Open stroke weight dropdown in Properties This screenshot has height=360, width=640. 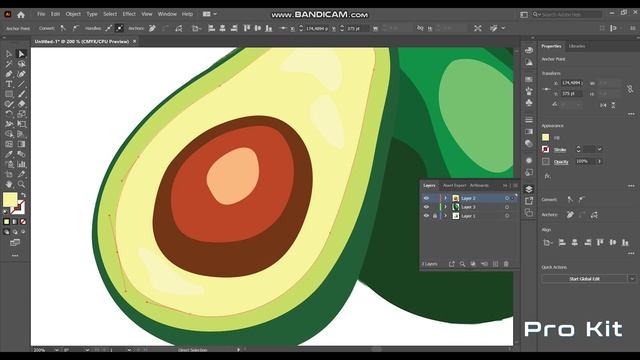tap(600, 149)
